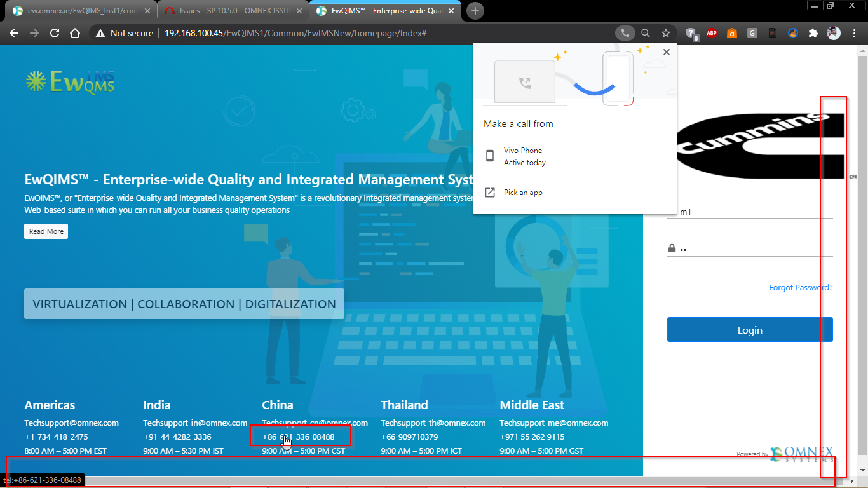The image size is (868, 488).
Task: Choose Vivo Phone to make call
Action: (x=575, y=156)
